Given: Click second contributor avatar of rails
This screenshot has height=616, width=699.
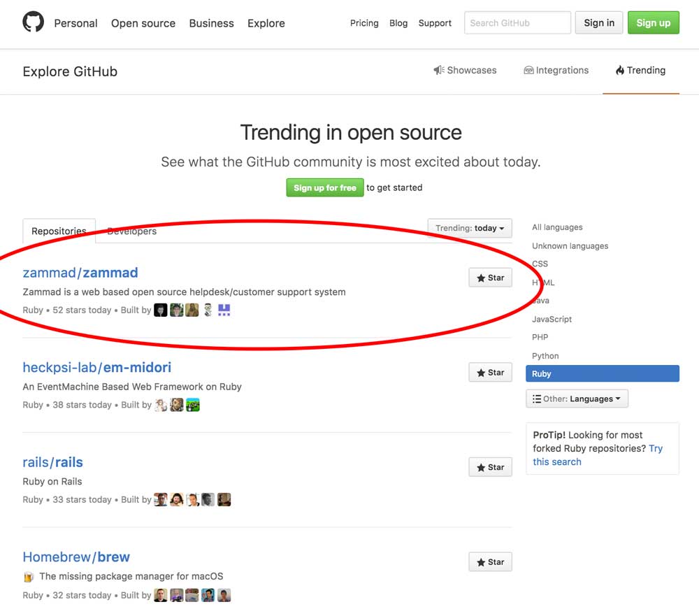Looking at the screenshot, I should (x=177, y=499).
